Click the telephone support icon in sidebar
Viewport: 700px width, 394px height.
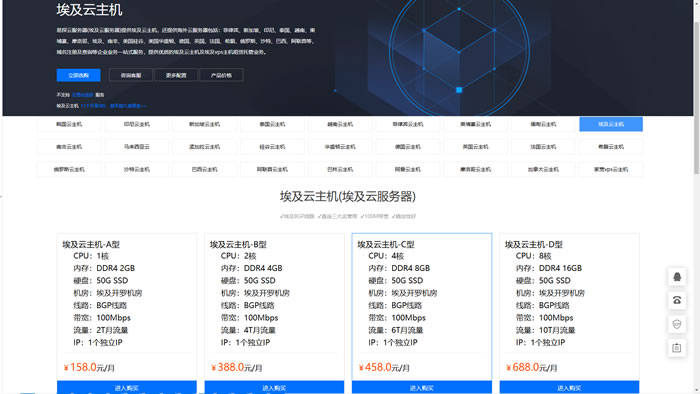[677, 300]
